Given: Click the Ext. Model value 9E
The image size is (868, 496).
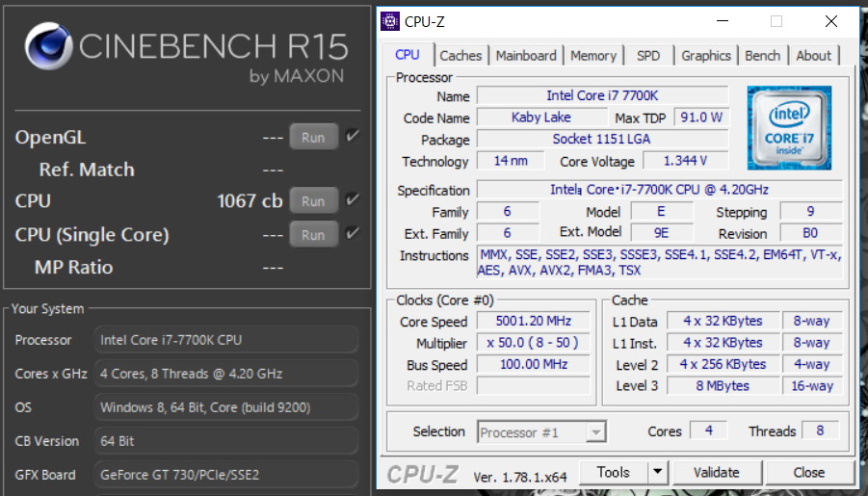Looking at the screenshot, I should [662, 233].
